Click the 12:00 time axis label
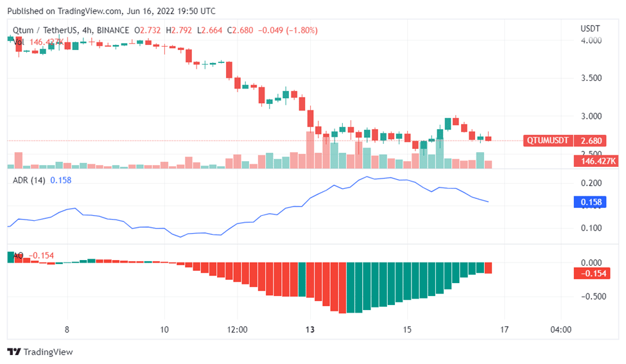The image size is (626, 364). click(x=237, y=330)
